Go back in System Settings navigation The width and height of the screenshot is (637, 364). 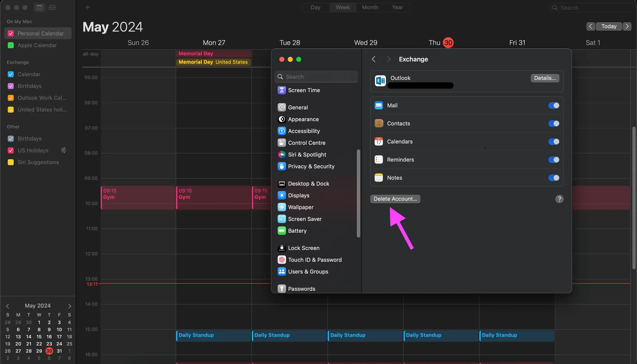[373, 59]
